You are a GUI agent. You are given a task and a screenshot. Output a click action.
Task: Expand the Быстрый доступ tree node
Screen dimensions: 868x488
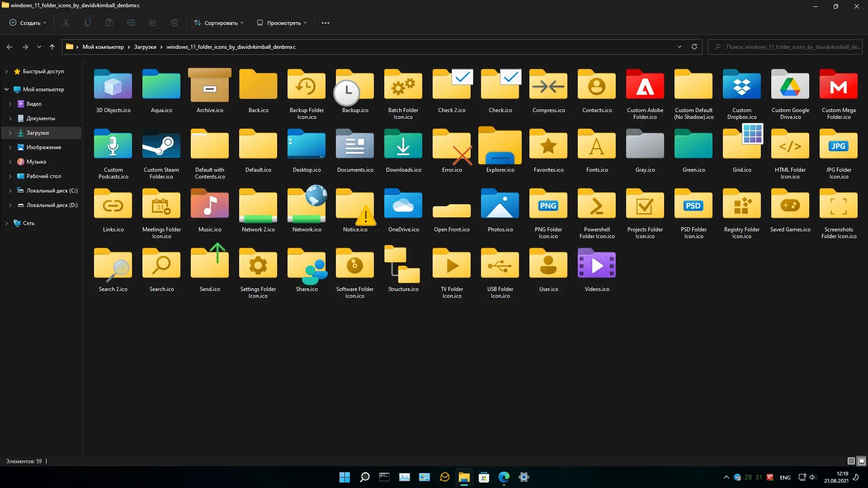6,71
